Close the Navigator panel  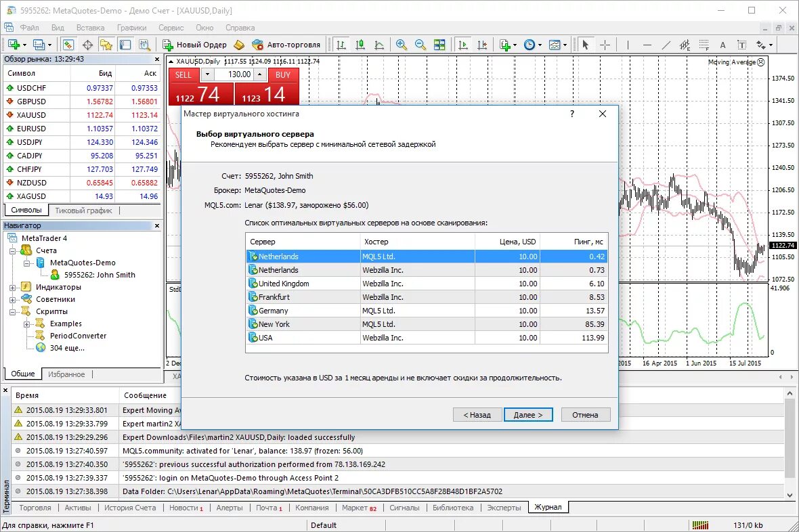[157, 225]
